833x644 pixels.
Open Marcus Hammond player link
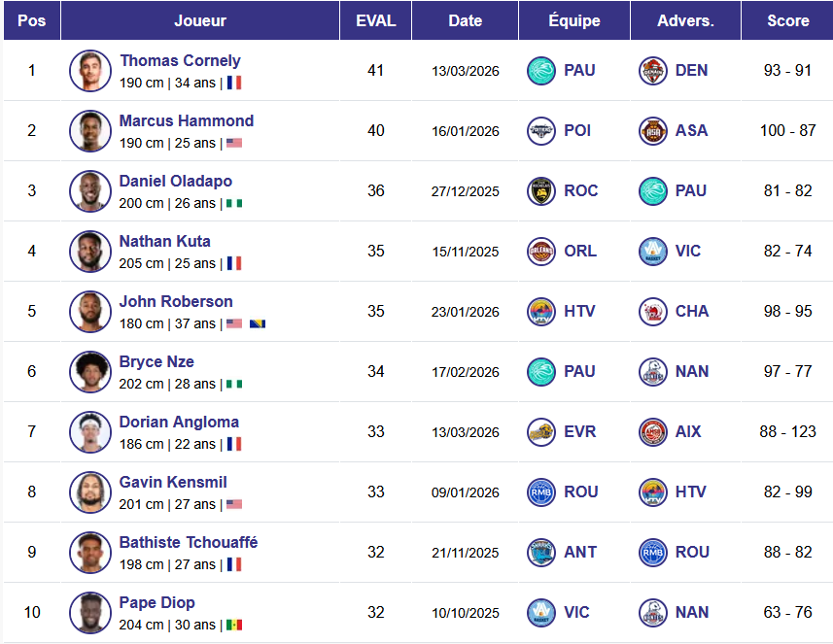[186, 120]
